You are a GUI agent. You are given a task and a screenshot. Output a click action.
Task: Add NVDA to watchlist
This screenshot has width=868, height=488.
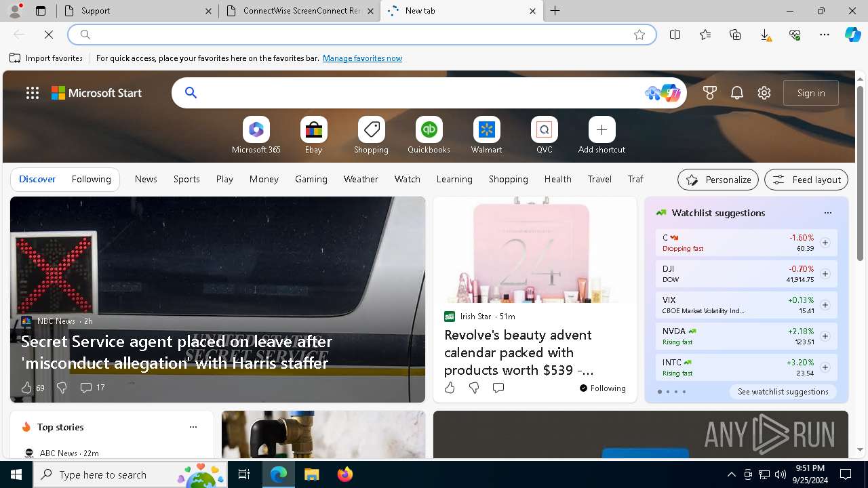[825, 336]
